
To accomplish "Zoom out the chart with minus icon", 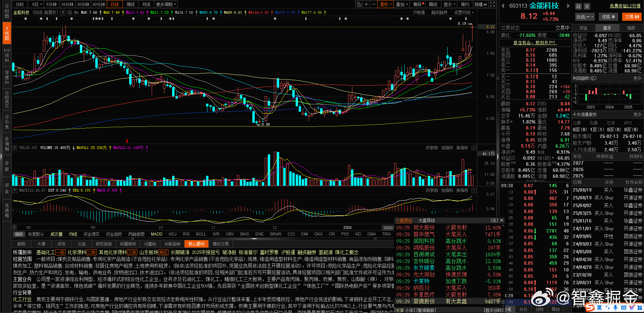I will coord(374,4).
